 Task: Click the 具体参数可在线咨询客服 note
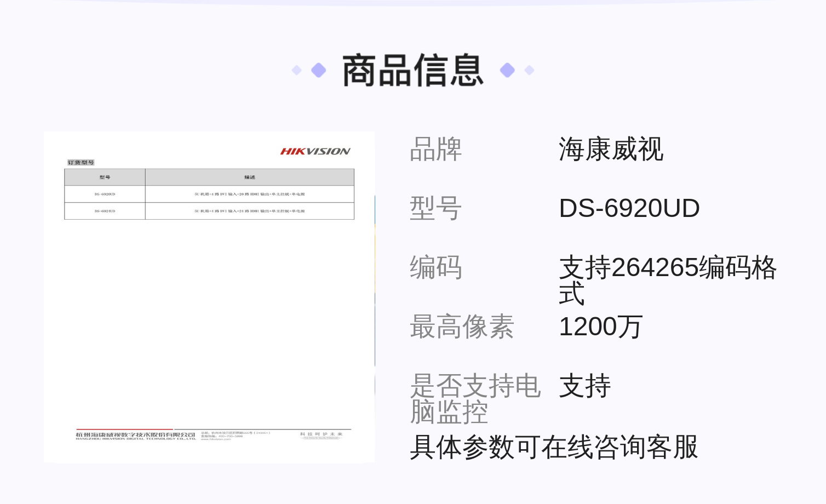click(554, 447)
